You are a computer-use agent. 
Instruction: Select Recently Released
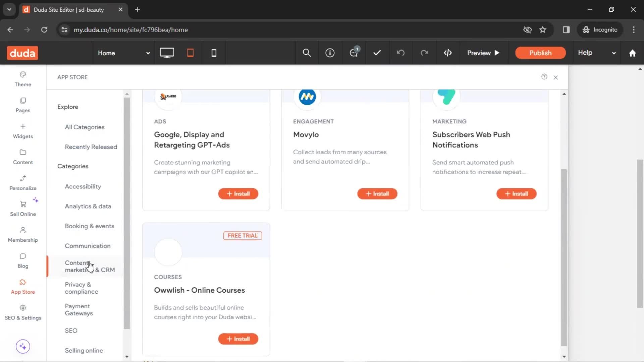click(91, 147)
